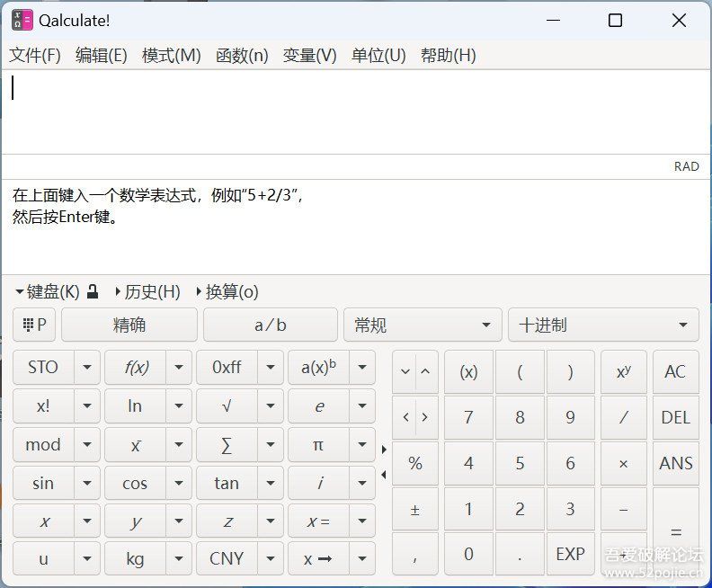Click the decimal point key
Image resolution: width=712 pixels, height=588 pixels.
(x=520, y=554)
